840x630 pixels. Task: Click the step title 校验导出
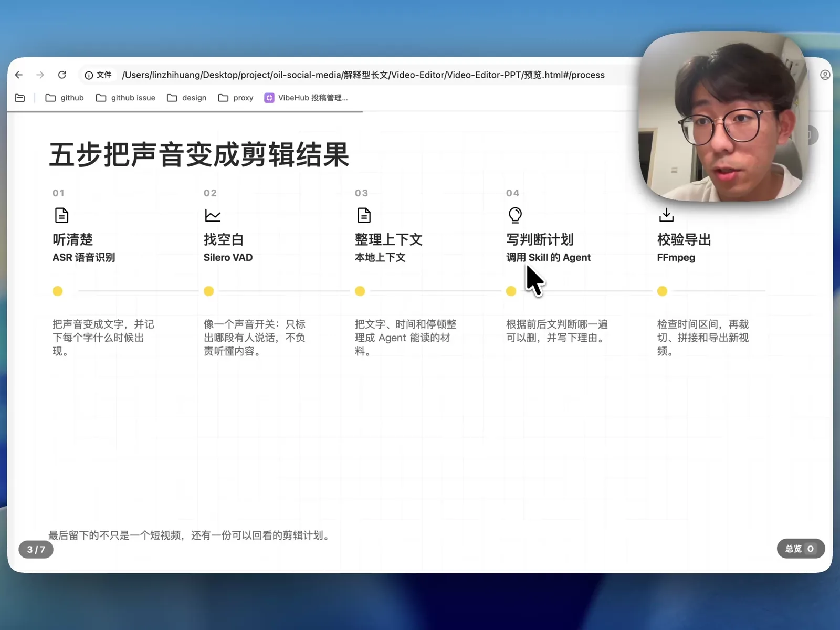point(684,240)
